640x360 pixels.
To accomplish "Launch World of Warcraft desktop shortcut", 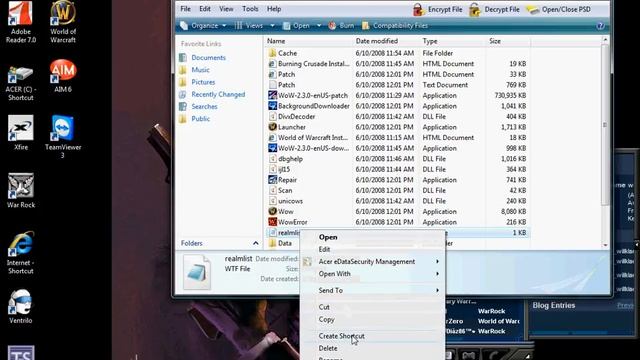I will tap(63, 22).
